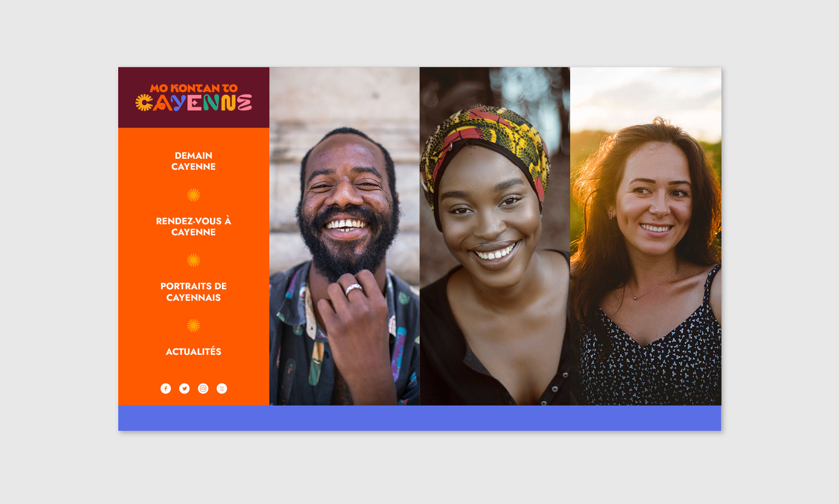Screen dimensions: 839x504
Task: Click sun divider below Rendez-vous à Cayenne
Action: coord(193,260)
